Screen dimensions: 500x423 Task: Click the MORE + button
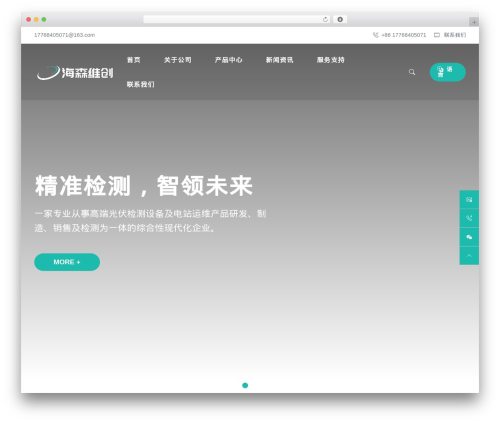tap(67, 262)
